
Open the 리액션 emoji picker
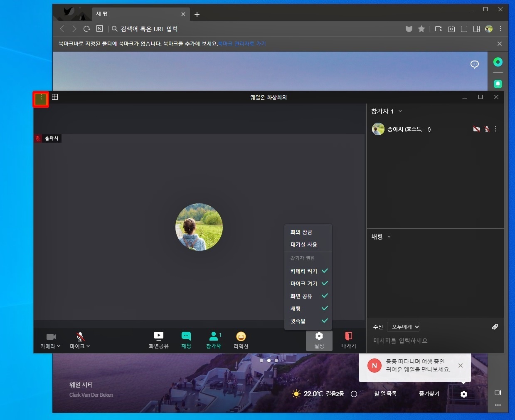coord(241,340)
